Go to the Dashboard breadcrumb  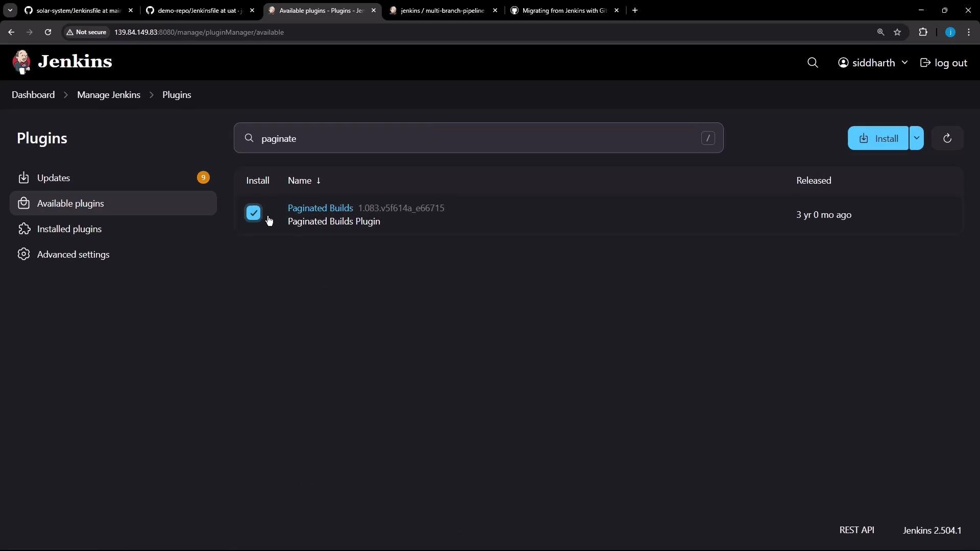point(33,95)
